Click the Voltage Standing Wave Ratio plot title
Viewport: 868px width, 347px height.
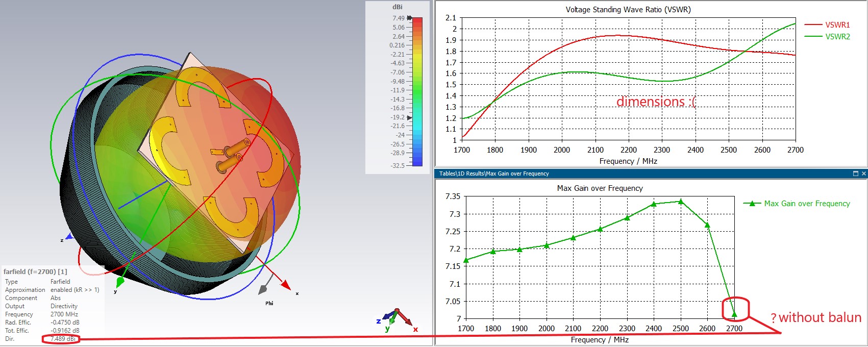click(x=628, y=10)
